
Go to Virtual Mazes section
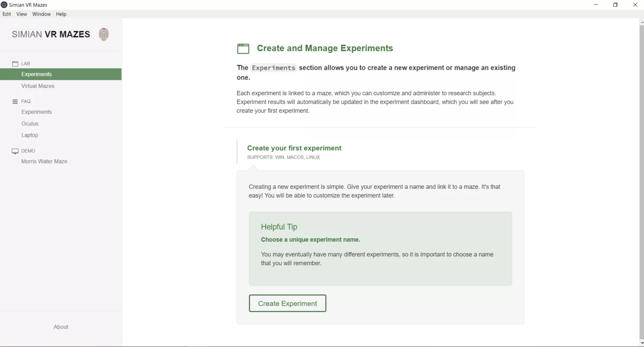(38, 86)
